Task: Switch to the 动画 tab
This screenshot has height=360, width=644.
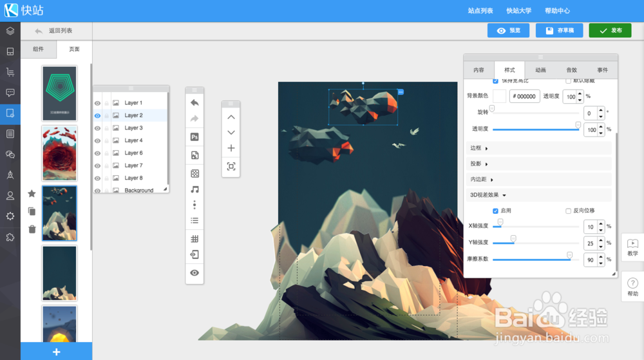Action: coord(540,70)
